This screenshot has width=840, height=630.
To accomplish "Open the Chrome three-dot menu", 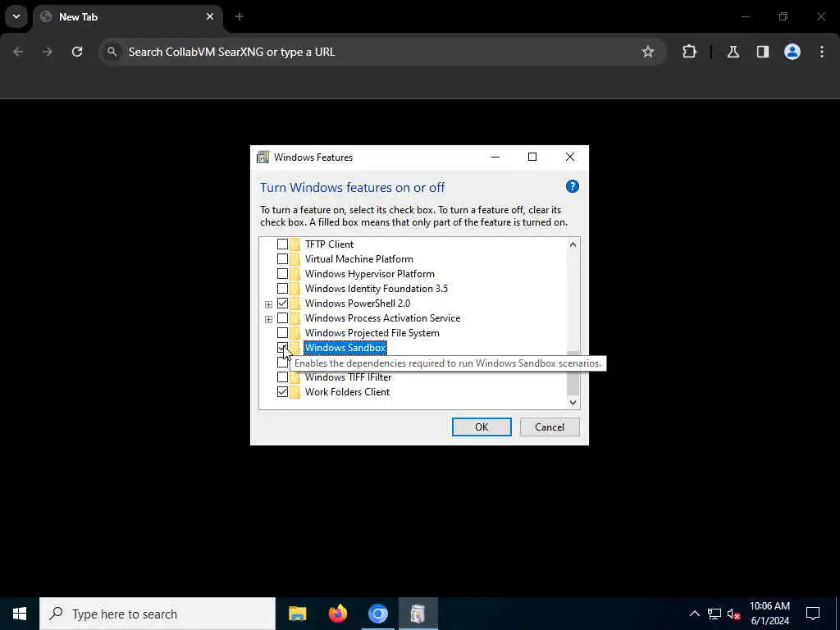I will point(822,52).
